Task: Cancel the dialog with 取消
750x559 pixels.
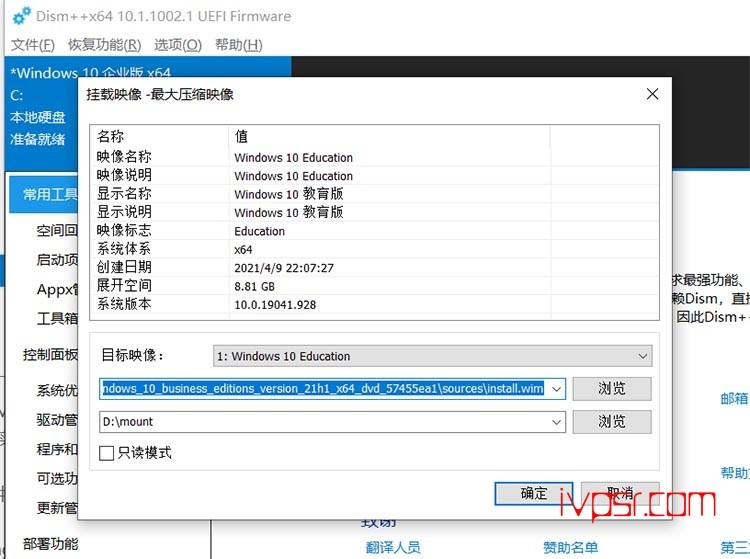Action: pyautogui.click(x=620, y=493)
